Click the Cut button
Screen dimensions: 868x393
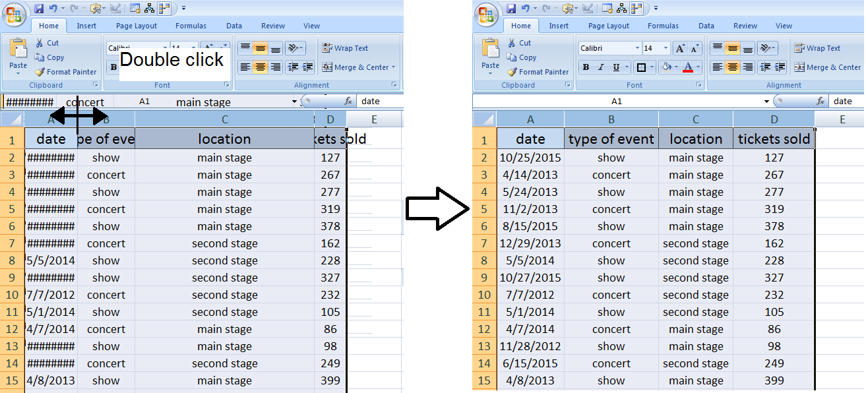(520, 42)
